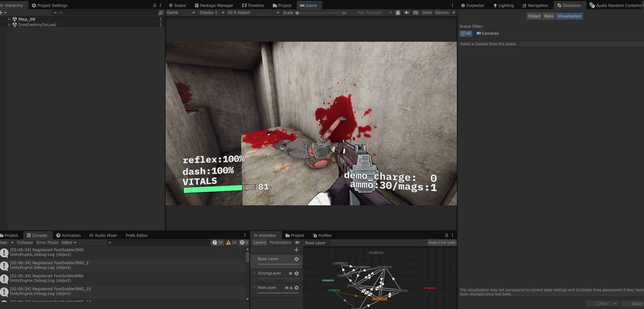Open the Console Editor dropdown
The image size is (644, 309).
pos(69,243)
